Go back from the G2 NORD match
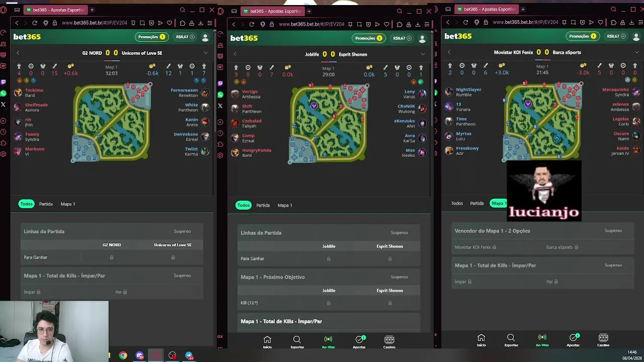This screenshot has height=362, width=644. tap(18, 53)
